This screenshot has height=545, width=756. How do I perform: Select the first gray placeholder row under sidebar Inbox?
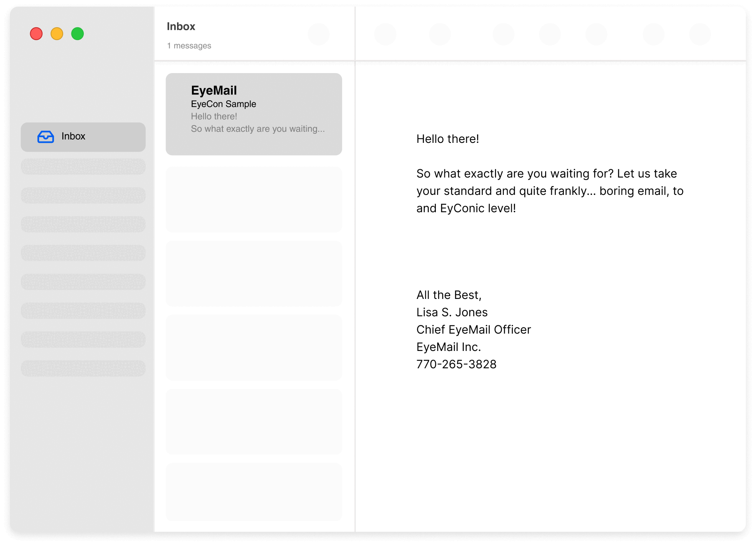83,166
